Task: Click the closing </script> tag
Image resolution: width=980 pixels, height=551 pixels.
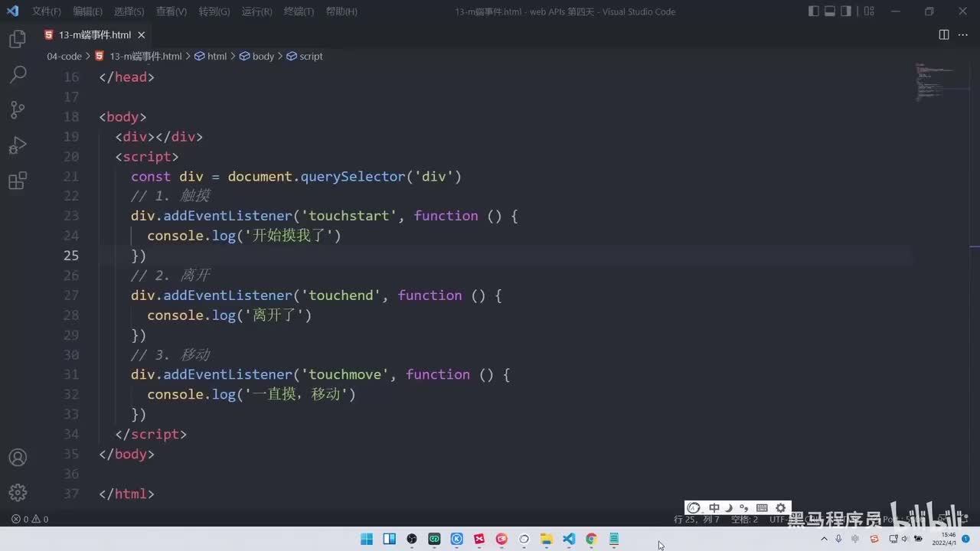Action: pos(151,434)
